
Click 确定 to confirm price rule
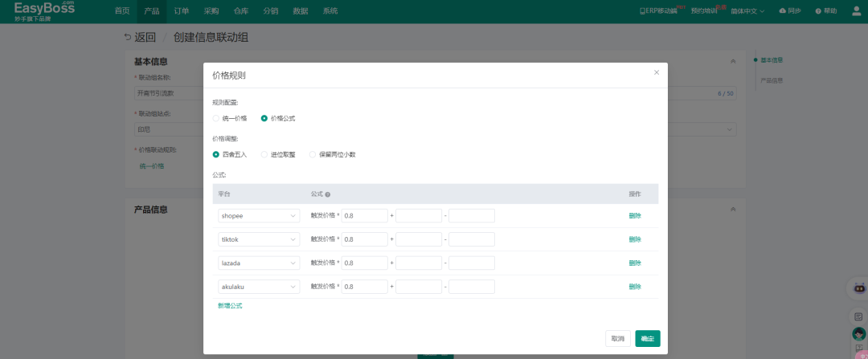click(648, 339)
